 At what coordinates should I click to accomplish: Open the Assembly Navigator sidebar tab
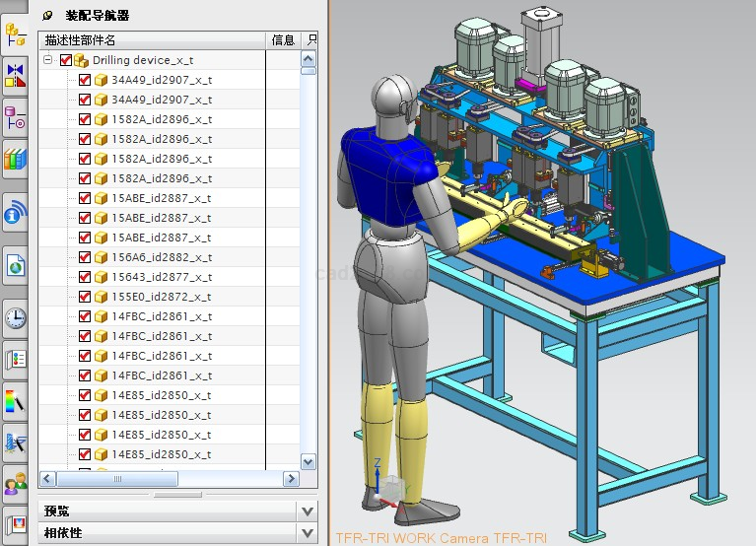point(15,34)
